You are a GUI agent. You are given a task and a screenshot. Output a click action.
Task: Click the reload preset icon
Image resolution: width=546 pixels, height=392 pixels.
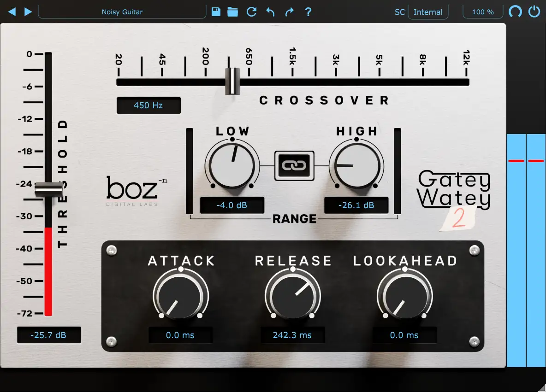coord(251,12)
